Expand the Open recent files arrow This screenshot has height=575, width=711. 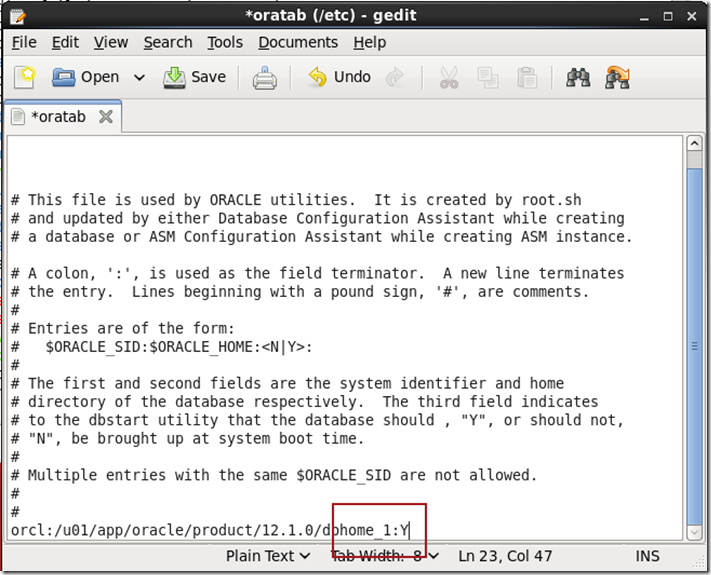click(140, 78)
